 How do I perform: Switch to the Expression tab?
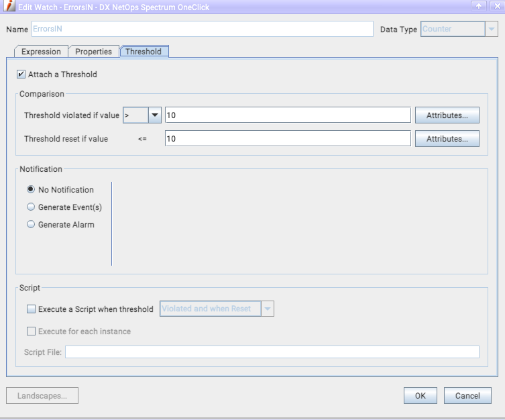[41, 52]
